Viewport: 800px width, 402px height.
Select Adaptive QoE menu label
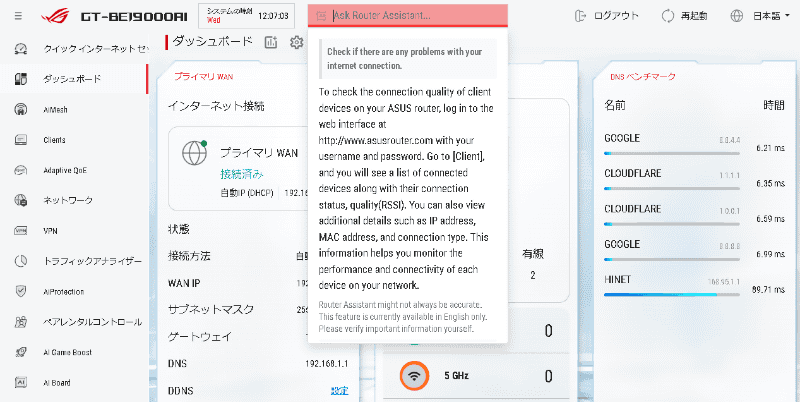(65, 170)
